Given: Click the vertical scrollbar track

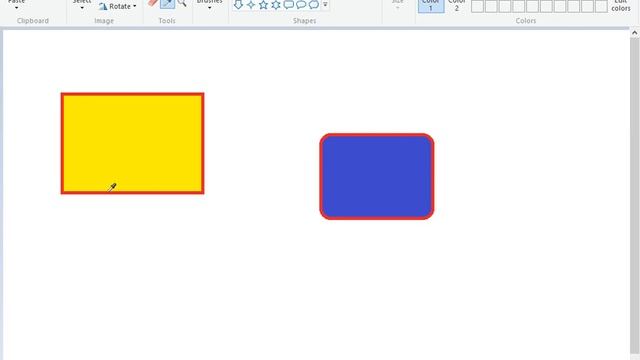Looking at the screenshot, I should tap(635, 196).
